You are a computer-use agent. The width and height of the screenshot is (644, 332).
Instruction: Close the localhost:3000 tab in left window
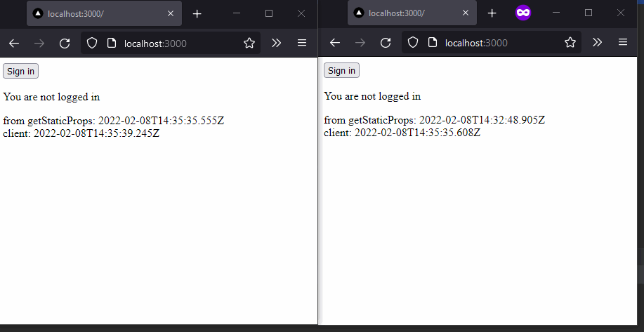tap(171, 13)
